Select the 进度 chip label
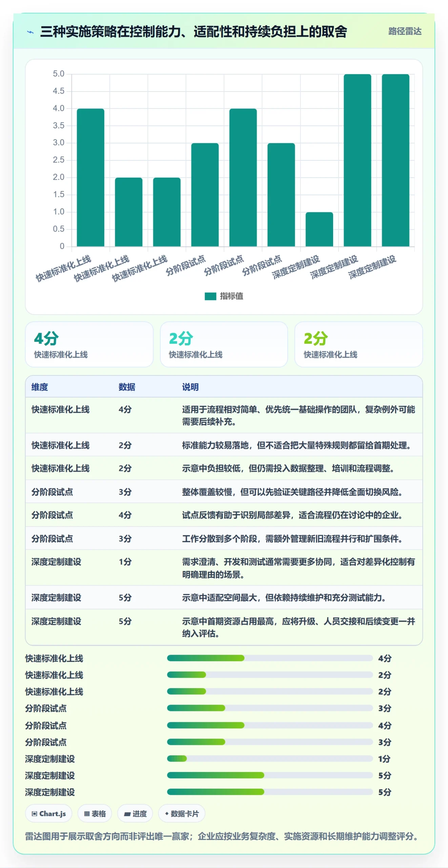 [140, 813]
